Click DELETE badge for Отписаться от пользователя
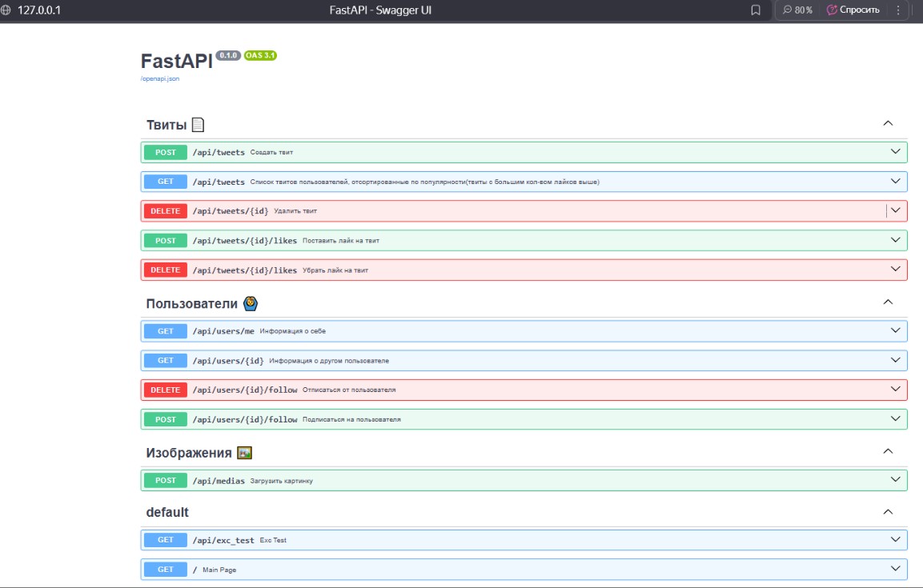This screenshot has width=923, height=588. click(166, 390)
